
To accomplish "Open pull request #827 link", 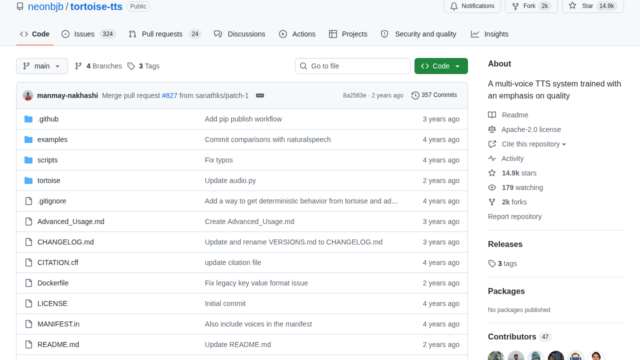I will tap(169, 96).
